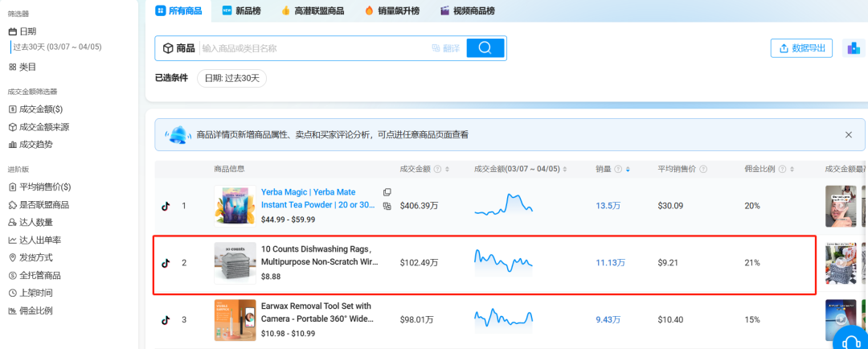The height and width of the screenshot is (349, 868).
Task: Open the 日期 filter in sidebar
Action: (x=23, y=31)
